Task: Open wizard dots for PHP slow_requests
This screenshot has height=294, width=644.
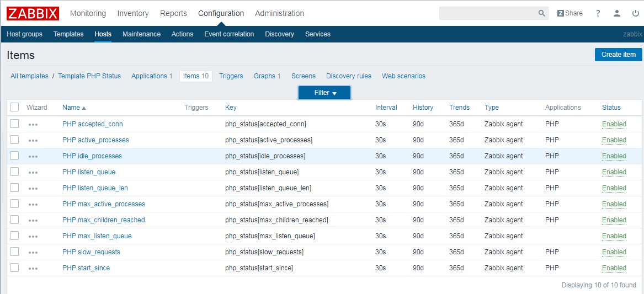Action: (33, 253)
